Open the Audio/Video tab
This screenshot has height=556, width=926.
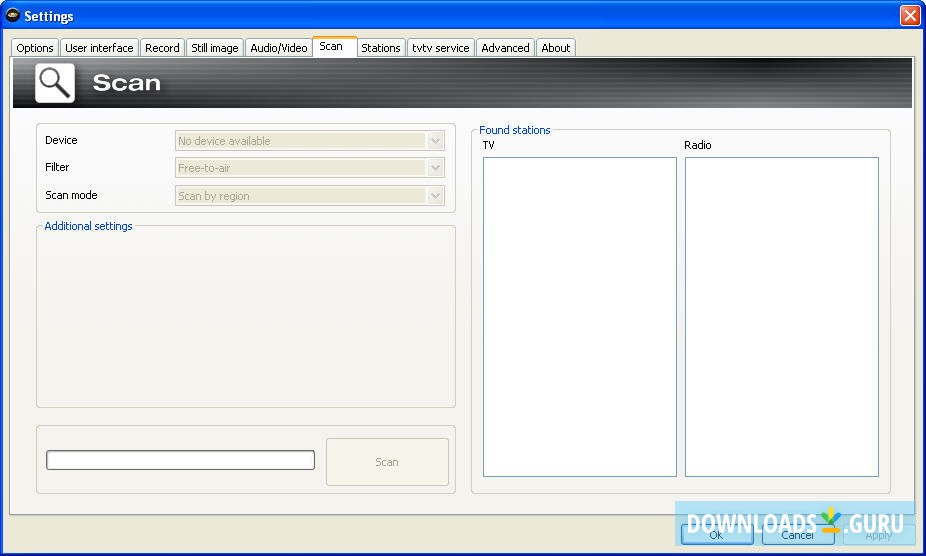point(279,48)
